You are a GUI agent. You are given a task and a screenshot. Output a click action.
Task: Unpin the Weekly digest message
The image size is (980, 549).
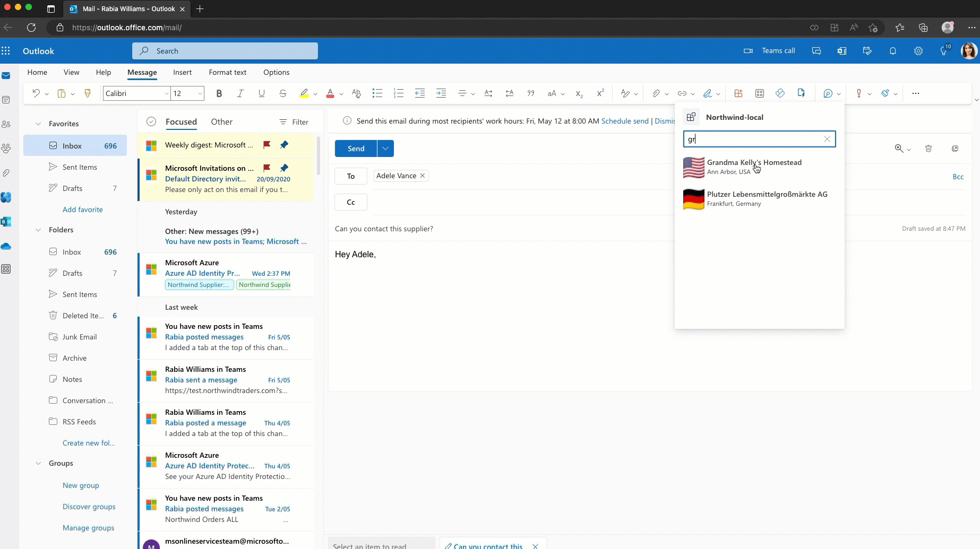click(284, 144)
